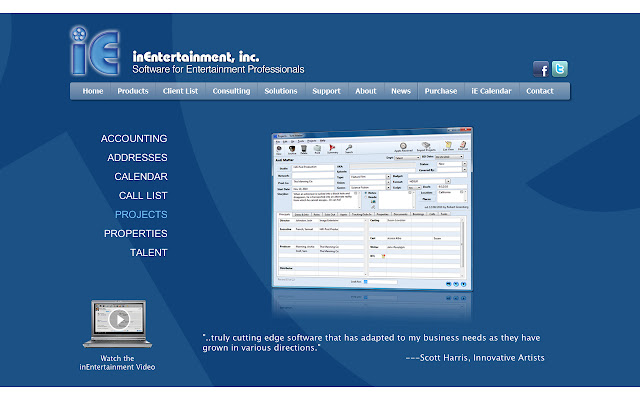640x400 pixels.
Task: Select the TALENT module link
Action: pyautogui.click(x=149, y=253)
